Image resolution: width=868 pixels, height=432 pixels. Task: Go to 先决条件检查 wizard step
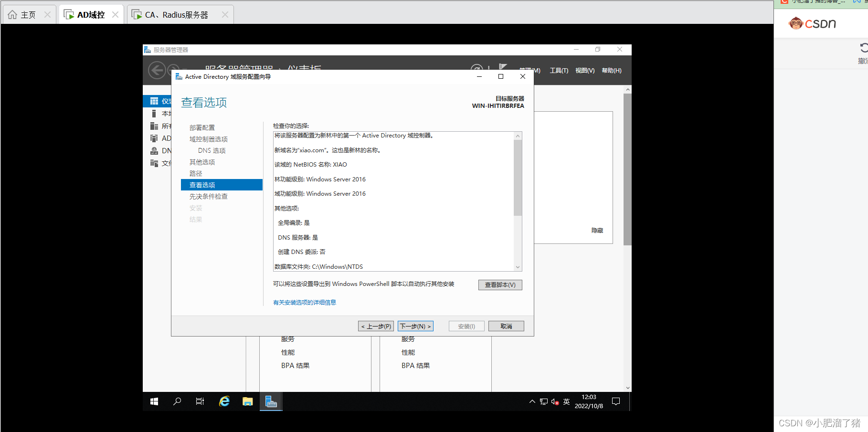[x=209, y=196]
